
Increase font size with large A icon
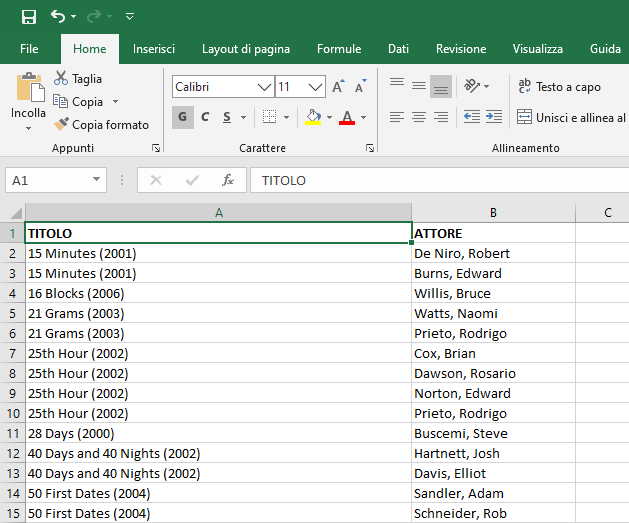tap(339, 87)
